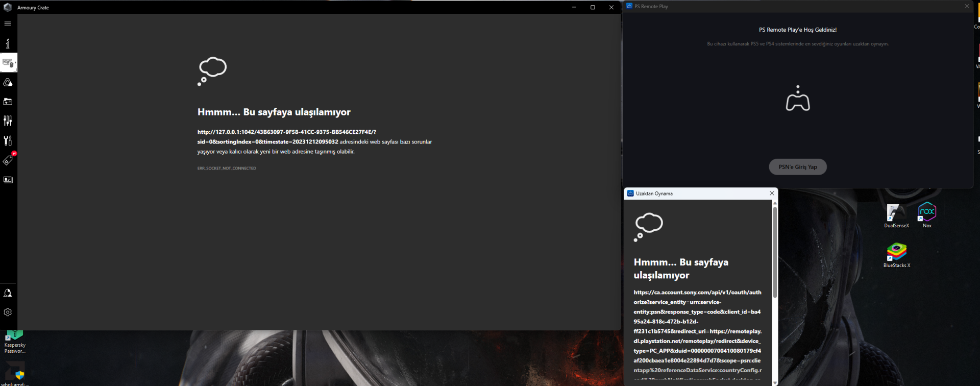Click the Uzaktan Oynama title bar icon
This screenshot has width=980, height=386.
click(x=630, y=194)
